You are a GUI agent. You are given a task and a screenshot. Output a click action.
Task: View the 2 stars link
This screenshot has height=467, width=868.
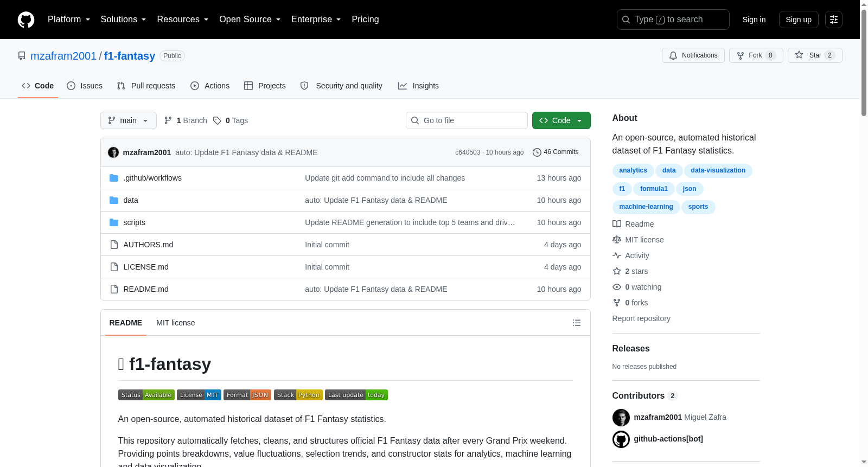630,271
